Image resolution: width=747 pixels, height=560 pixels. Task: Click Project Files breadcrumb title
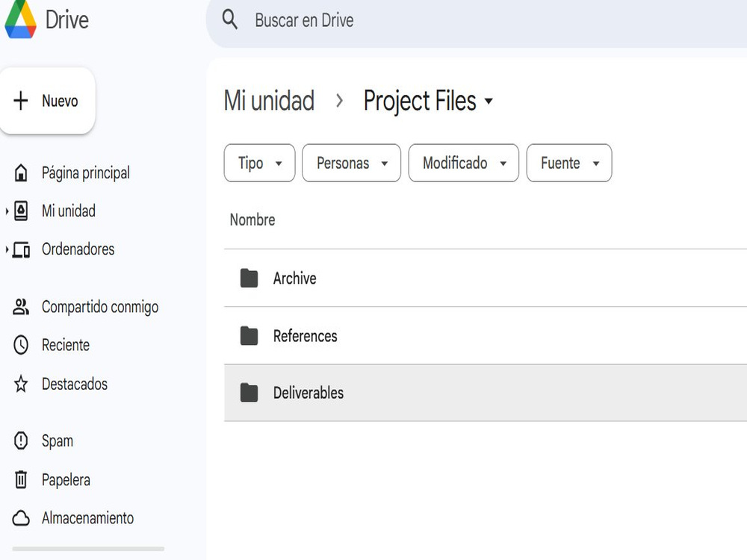(x=420, y=101)
